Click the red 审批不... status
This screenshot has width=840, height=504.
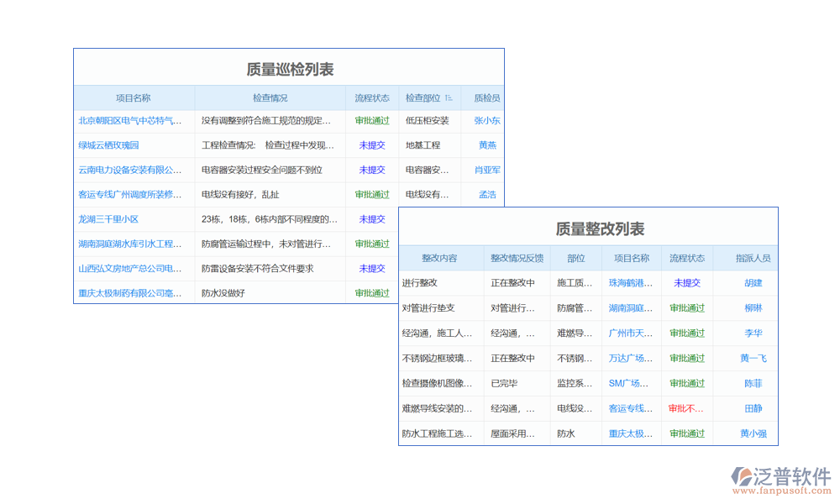[686, 409]
